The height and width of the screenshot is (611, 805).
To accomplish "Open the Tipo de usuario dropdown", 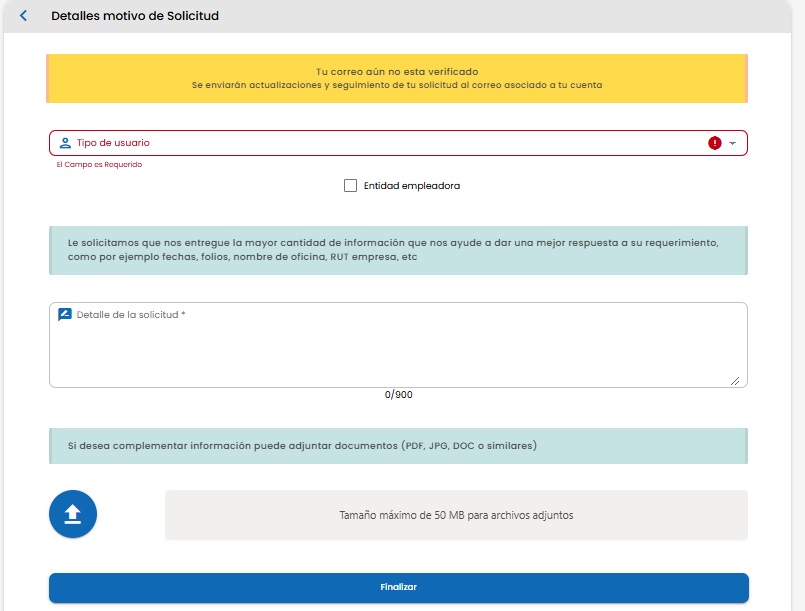I will point(400,142).
